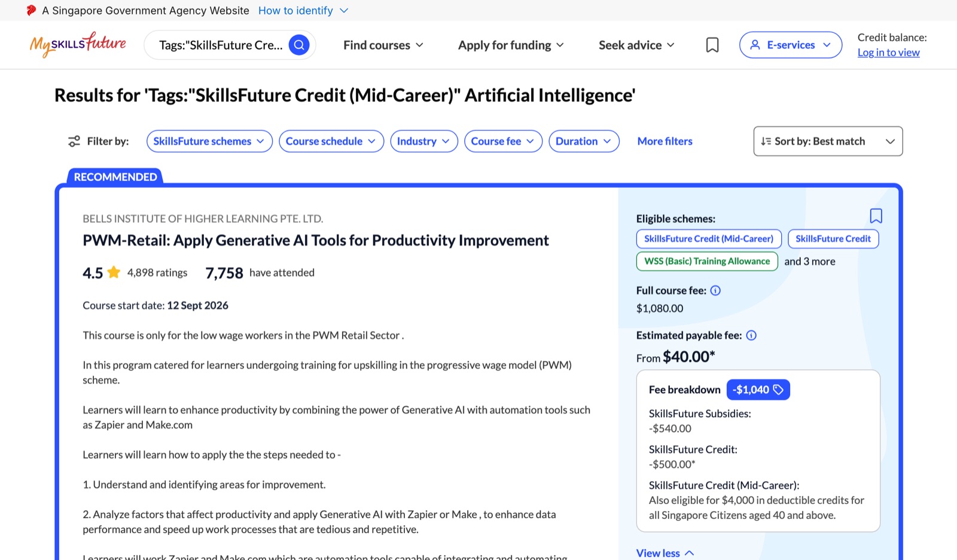Click '4,898 ratings' text

click(x=157, y=273)
